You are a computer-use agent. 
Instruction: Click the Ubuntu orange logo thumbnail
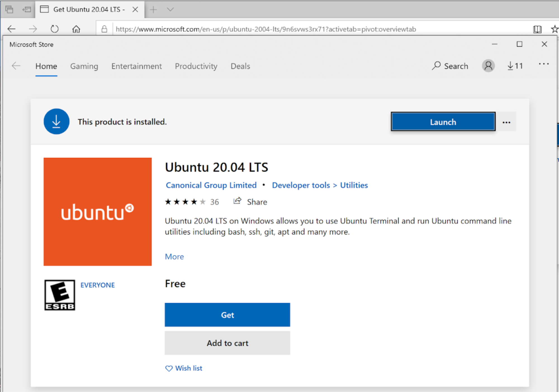(98, 212)
